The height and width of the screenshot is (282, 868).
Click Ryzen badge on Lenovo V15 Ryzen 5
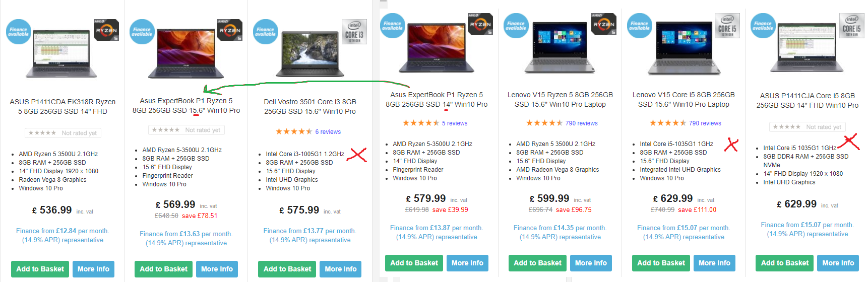click(x=604, y=24)
